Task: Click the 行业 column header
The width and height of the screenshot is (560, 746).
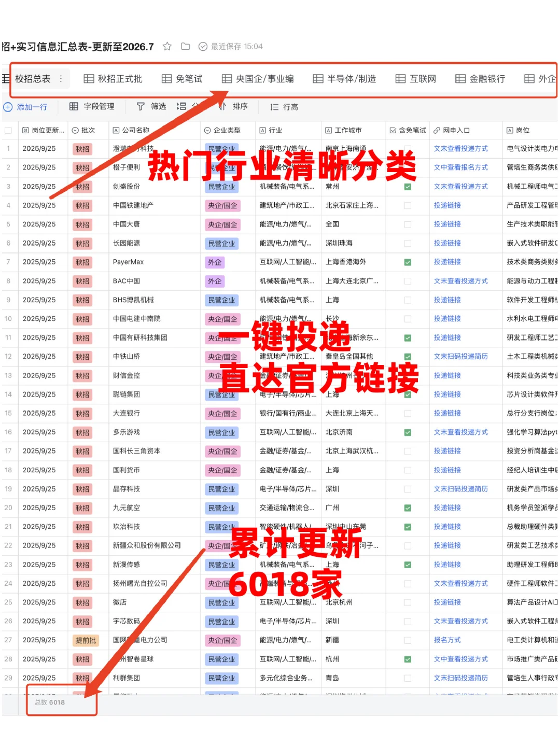Action: (x=288, y=130)
